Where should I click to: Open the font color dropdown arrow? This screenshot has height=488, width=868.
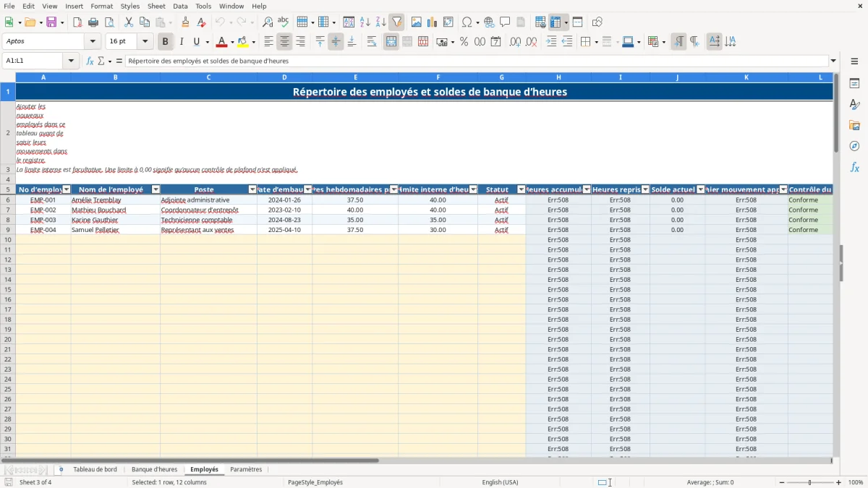click(x=231, y=42)
